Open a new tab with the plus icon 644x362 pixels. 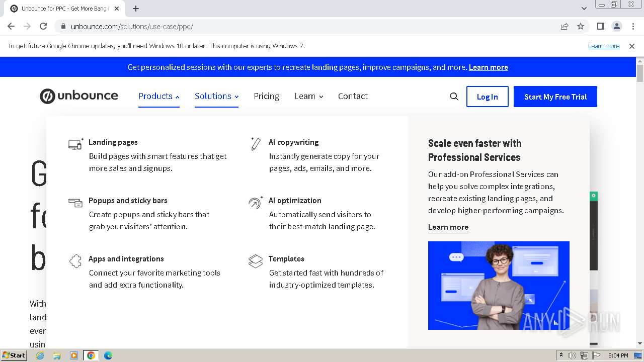pos(136,9)
